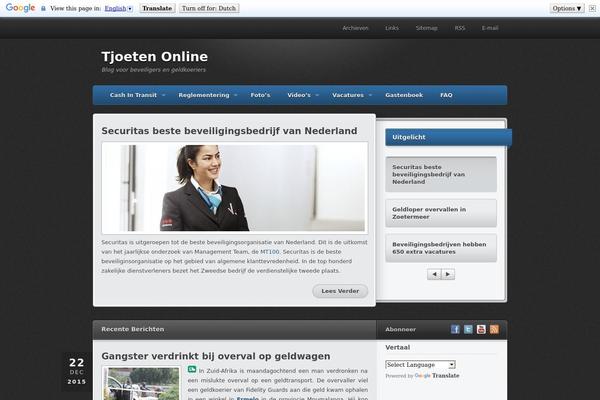Expand the Video's menu arrow
This screenshot has height=400, width=600.
(317, 95)
